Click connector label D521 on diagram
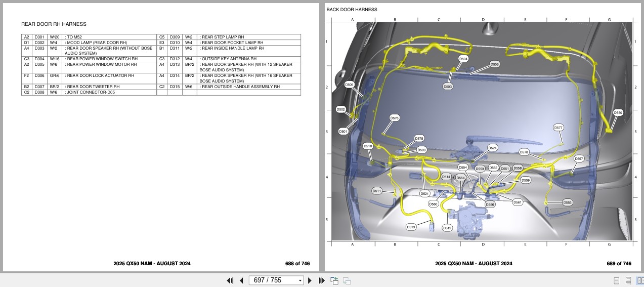This screenshot has height=287, width=644. (x=424, y=193)
